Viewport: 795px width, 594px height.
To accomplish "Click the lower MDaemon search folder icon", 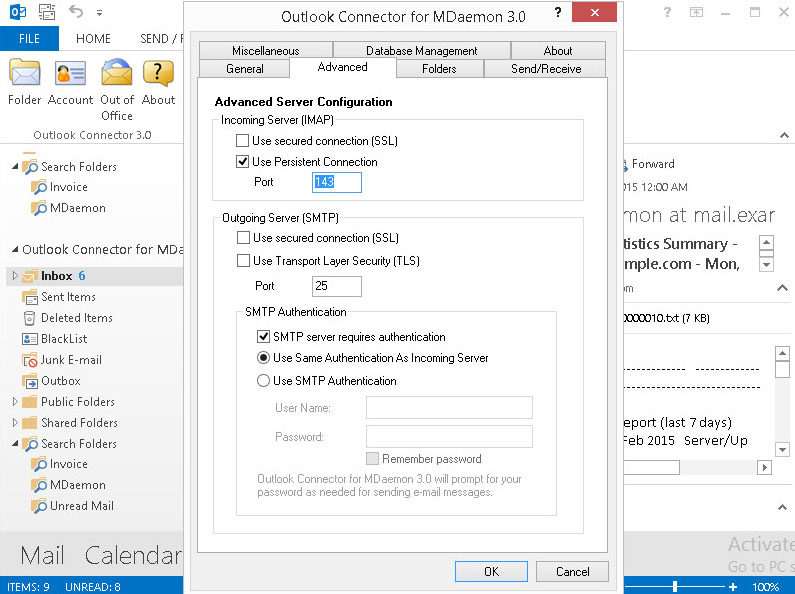I will coord(39,485).
